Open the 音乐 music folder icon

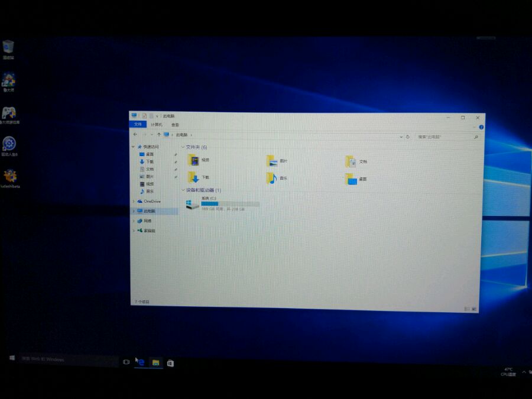(271, 178)
